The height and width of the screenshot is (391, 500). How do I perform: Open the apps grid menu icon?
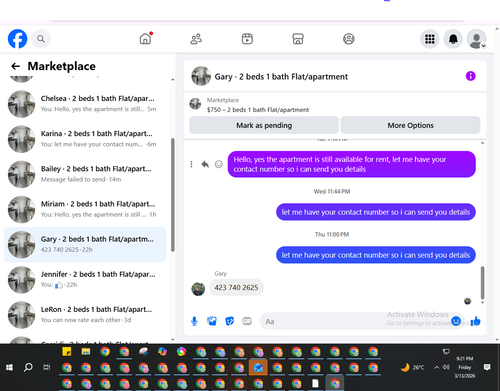[x=430, y=39]
